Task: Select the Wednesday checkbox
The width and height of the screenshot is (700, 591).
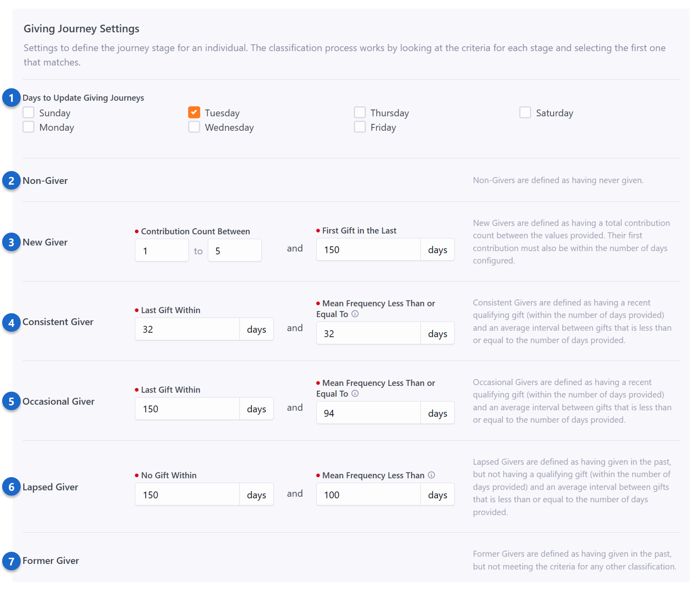Action: tap(194, 127)
